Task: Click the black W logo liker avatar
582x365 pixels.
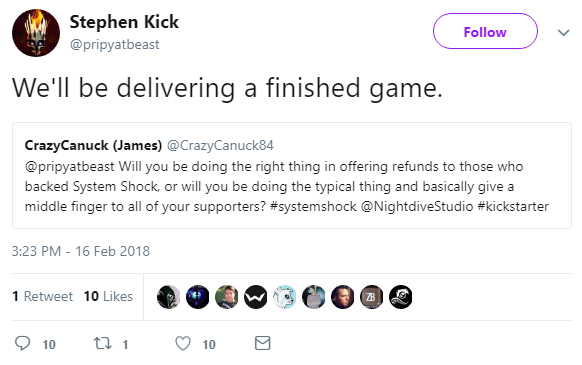Action: coord(255,297)
